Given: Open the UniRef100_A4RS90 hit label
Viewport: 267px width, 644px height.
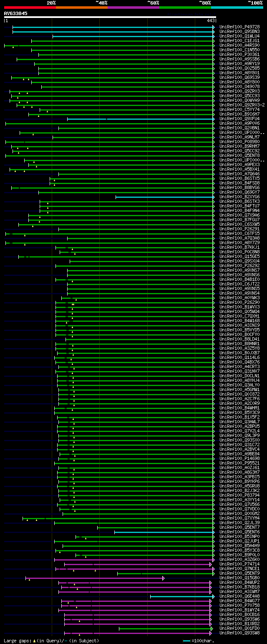Looking at the screenshot, I should point(239,45).
